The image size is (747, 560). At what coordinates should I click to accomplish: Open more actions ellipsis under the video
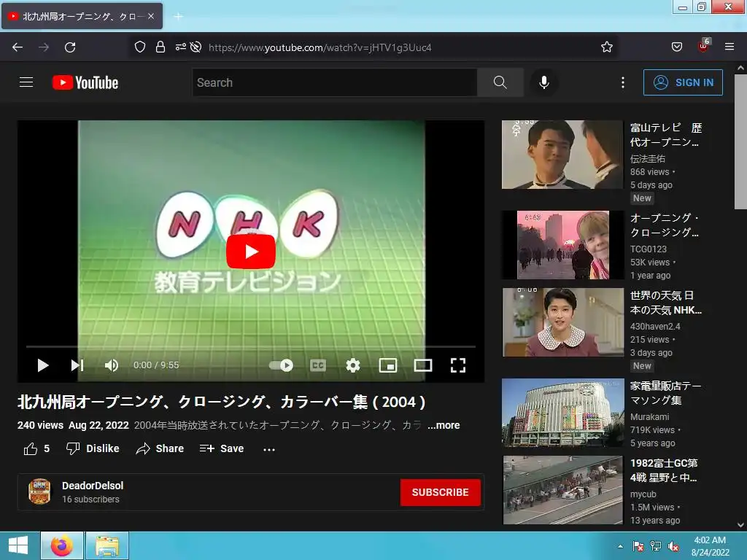pyautogui.click(x=269, y=449)
